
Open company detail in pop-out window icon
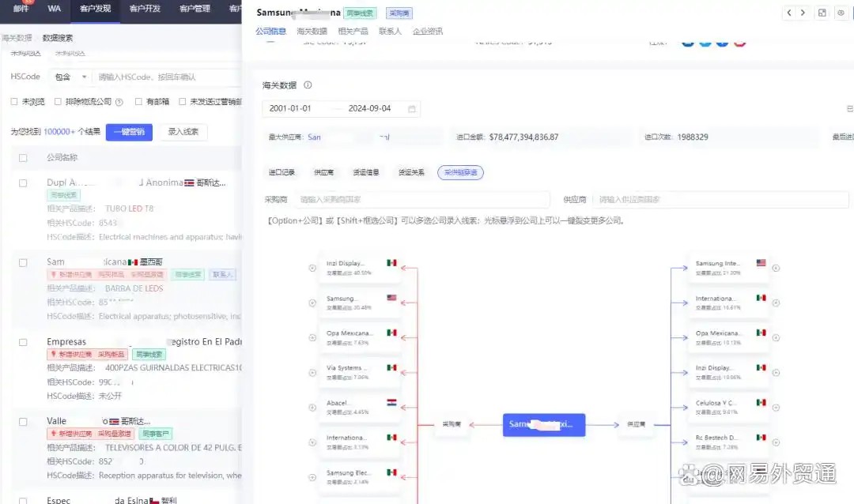[822, 13]
